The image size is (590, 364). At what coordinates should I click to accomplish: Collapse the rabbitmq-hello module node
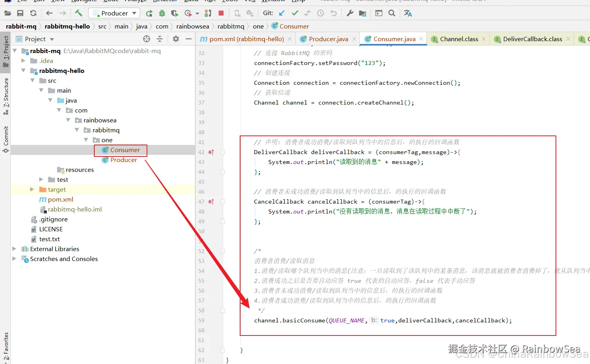coord(23,71)
